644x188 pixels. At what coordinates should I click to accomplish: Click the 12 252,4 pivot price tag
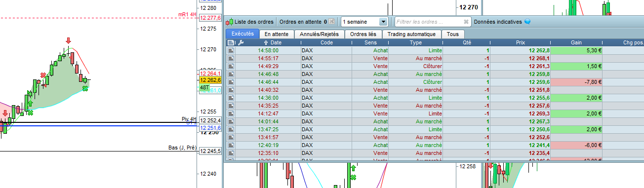pyautogui.click(x=210, y=120)
